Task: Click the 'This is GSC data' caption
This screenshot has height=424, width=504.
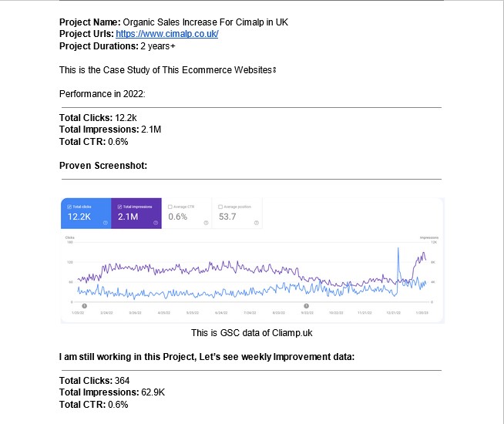Action: [252, 333]
